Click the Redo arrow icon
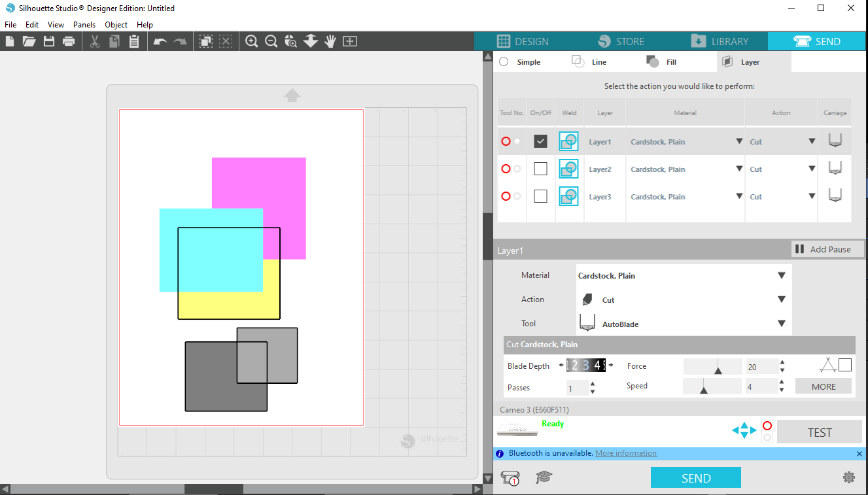 [x=179, y=42]
